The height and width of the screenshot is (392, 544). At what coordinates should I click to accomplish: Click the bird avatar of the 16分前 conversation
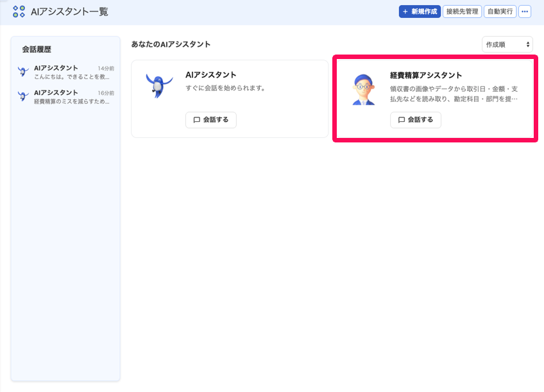point(23,96)
